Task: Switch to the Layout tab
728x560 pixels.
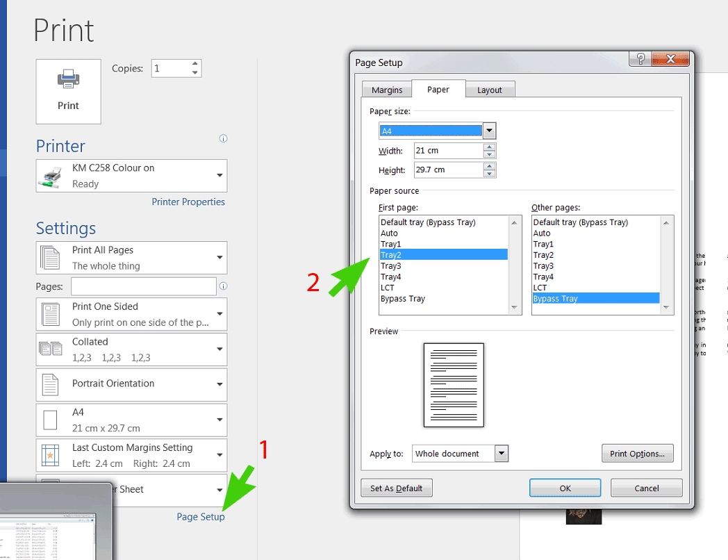Action: 490,89
